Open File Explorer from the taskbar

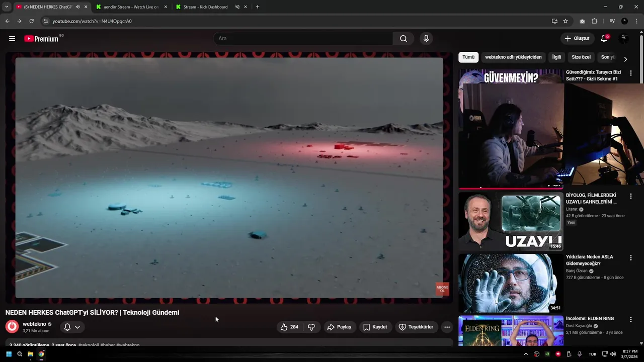pos(31,354)
